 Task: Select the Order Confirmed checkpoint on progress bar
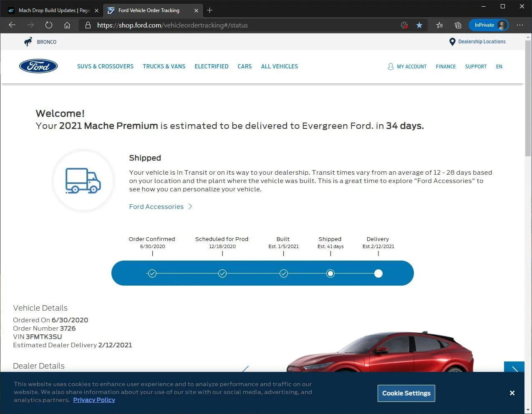[152, 273]
